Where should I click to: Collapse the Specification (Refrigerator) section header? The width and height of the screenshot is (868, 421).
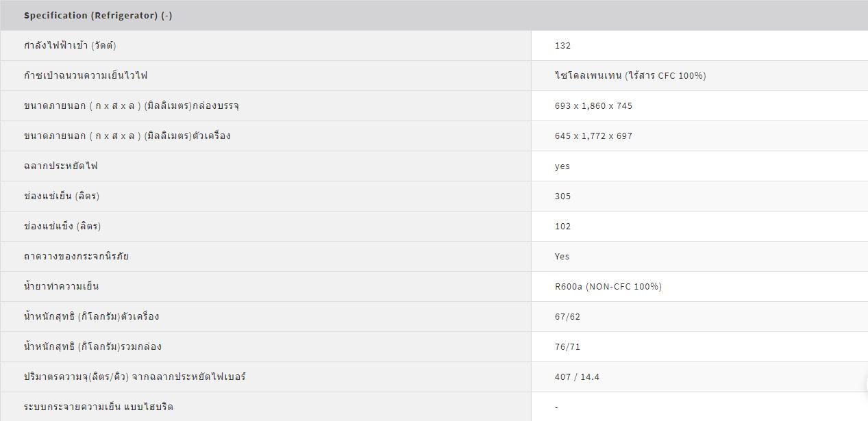pyautogui.click(x=434, y=15)
